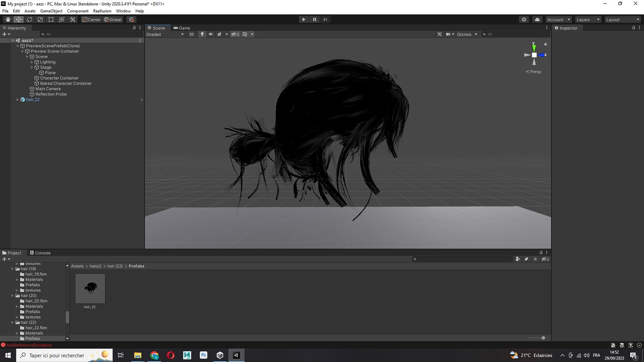The width and height of the screenshot is (644, 362).
Task: Search by label in Project panel
Action: pyautogui.click(x=526, y=259)
